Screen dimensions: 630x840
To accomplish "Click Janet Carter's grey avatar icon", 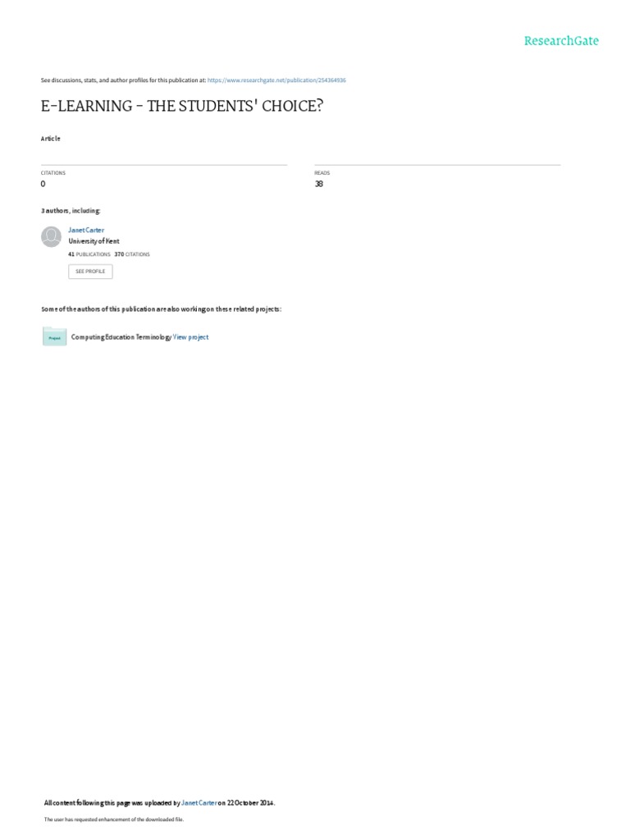I will (x=52, y=237).
